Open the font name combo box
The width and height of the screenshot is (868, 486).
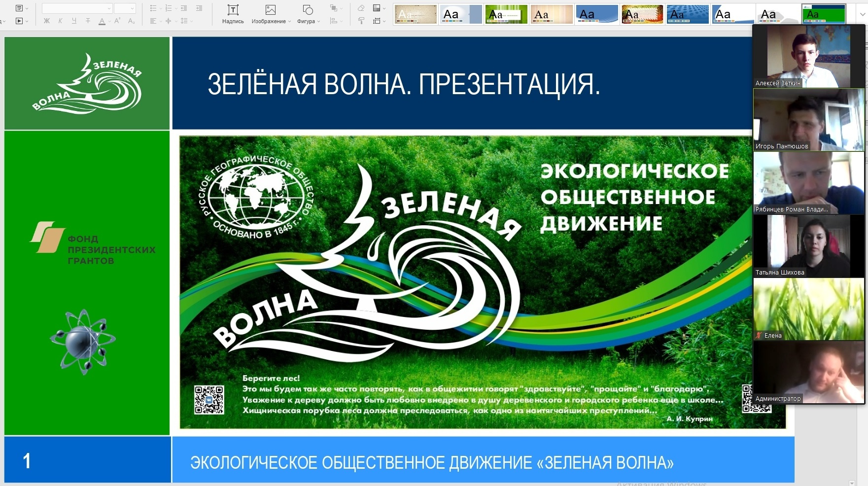coord(77,8)
